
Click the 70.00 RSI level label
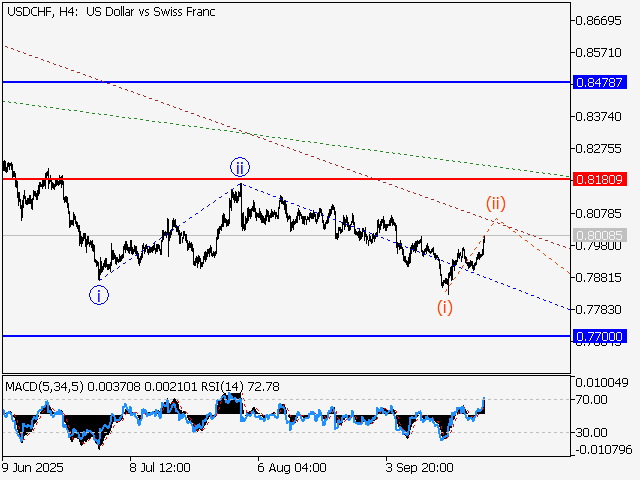pyautogui.click(x=593, y=400)
